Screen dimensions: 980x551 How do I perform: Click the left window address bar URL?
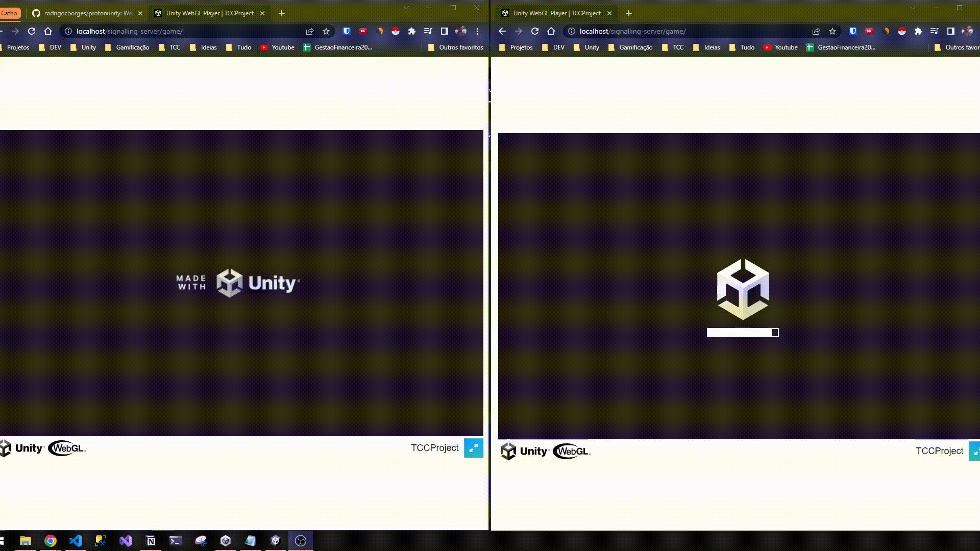click(129, 31)
